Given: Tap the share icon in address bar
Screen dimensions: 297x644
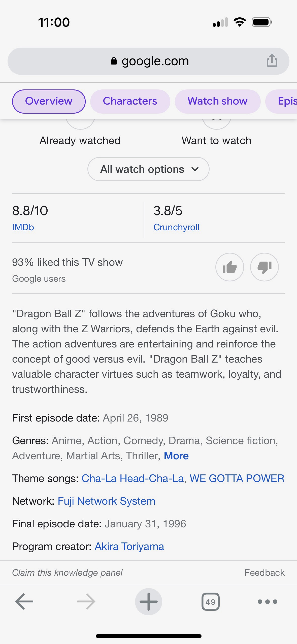Looking at the screenshot, I should click(272, 60).
